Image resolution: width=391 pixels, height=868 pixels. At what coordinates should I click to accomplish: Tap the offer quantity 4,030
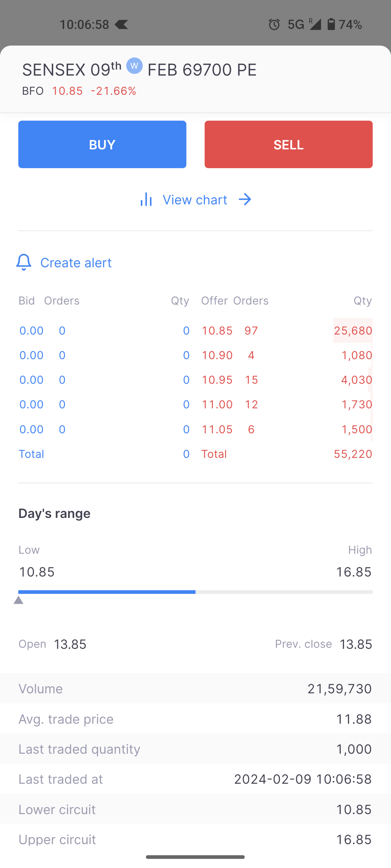[x=357, y=380]
